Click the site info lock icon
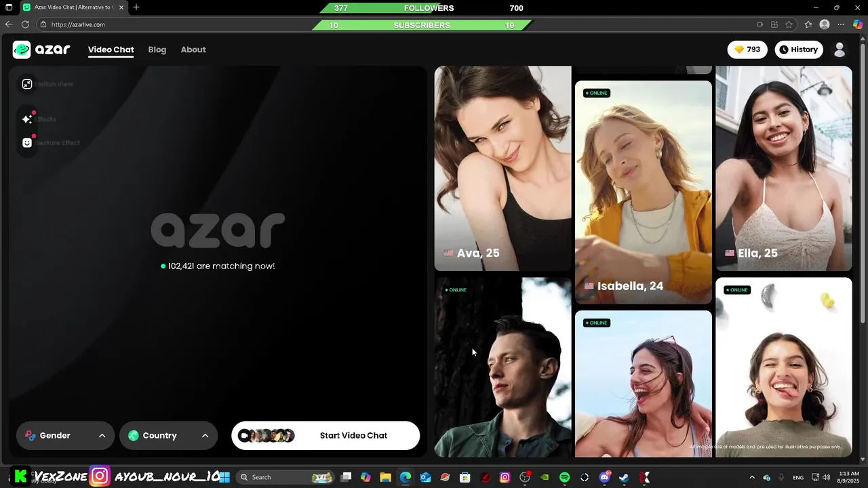 [43, 24]
